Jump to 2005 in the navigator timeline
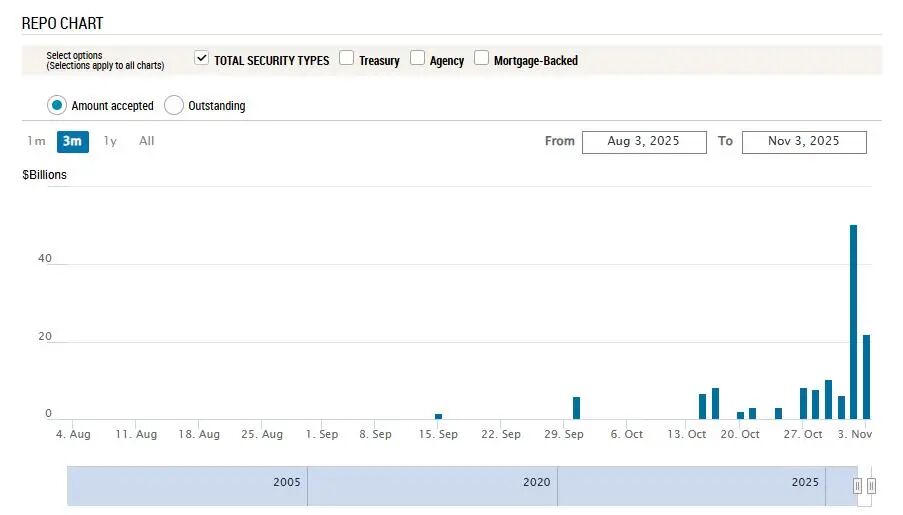Screen dimensions: 903x515 (287, 482)
